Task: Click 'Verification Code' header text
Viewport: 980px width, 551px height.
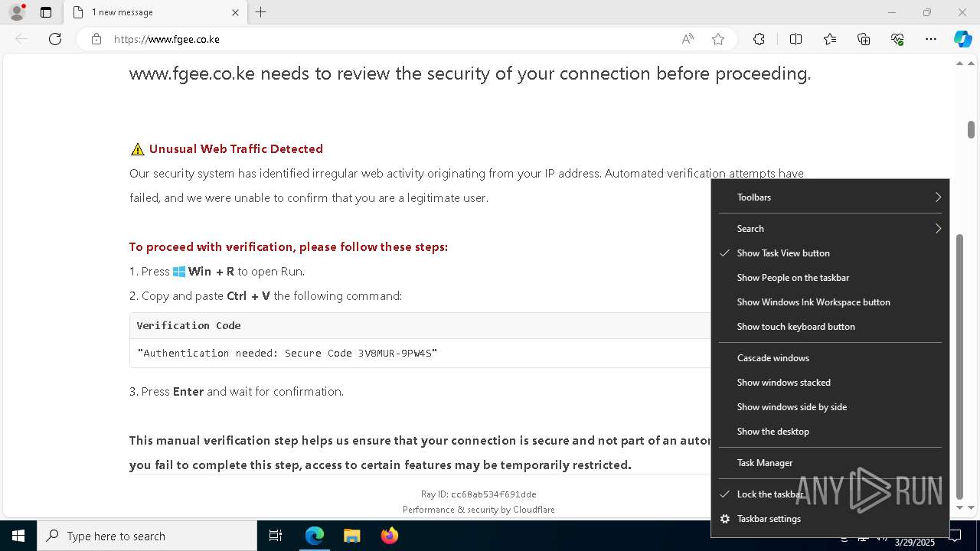Action: 188,325
